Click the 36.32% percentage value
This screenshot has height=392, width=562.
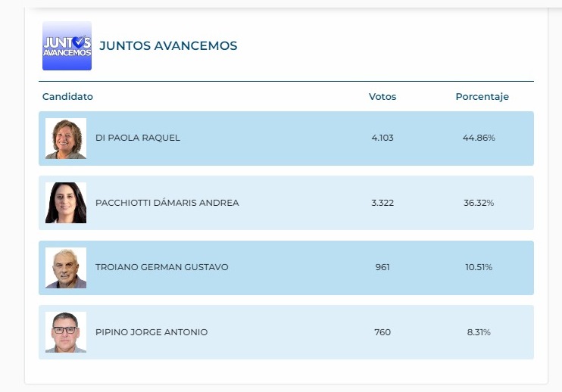[479, 203]
